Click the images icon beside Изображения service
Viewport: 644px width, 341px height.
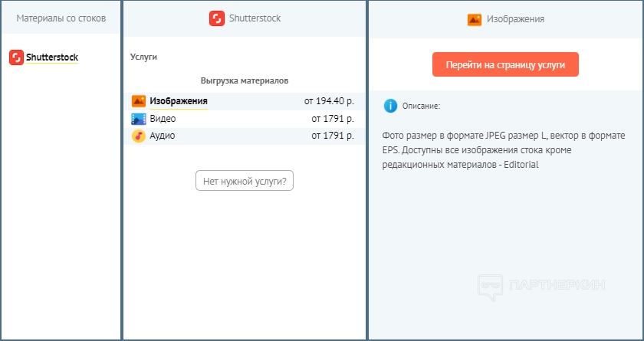click(x=139, y=101)
